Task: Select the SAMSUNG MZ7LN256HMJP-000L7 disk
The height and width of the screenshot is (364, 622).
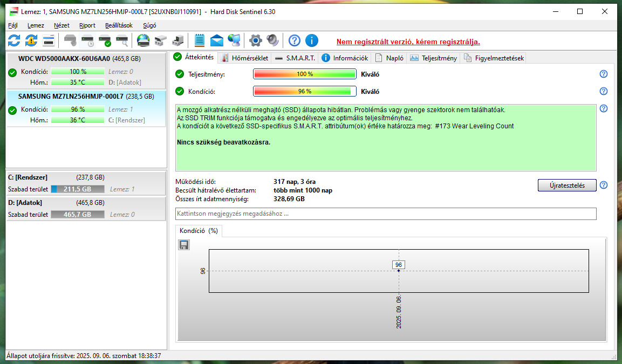Action: (x=86, y=108)
